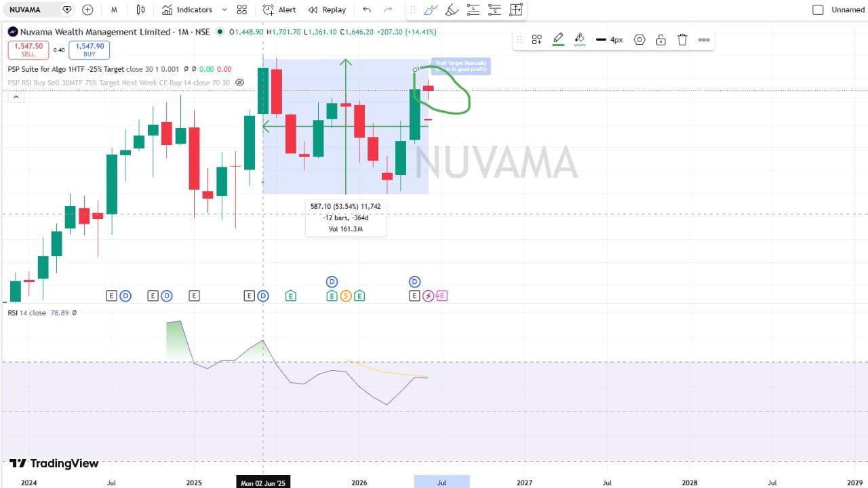Select the brush drawing tool in favorites bar

tap(430, 9)
